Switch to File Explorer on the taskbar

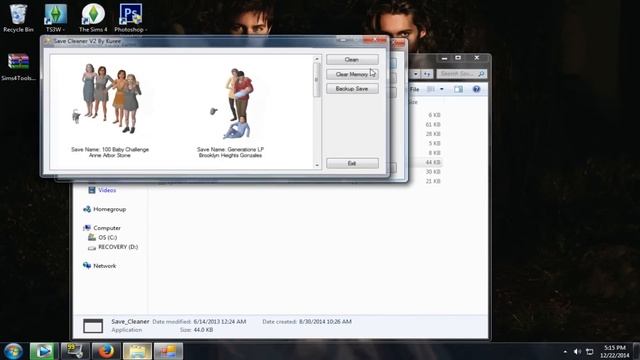137,351
